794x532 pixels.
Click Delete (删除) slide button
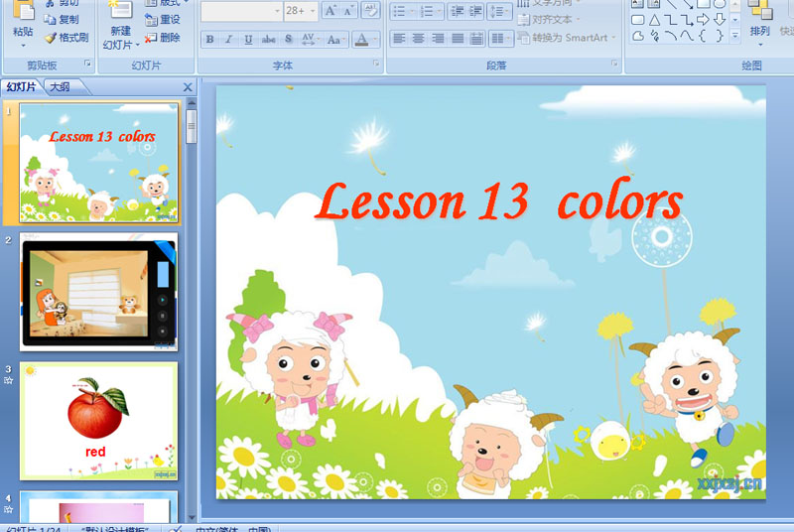click(x=163, y=38)
